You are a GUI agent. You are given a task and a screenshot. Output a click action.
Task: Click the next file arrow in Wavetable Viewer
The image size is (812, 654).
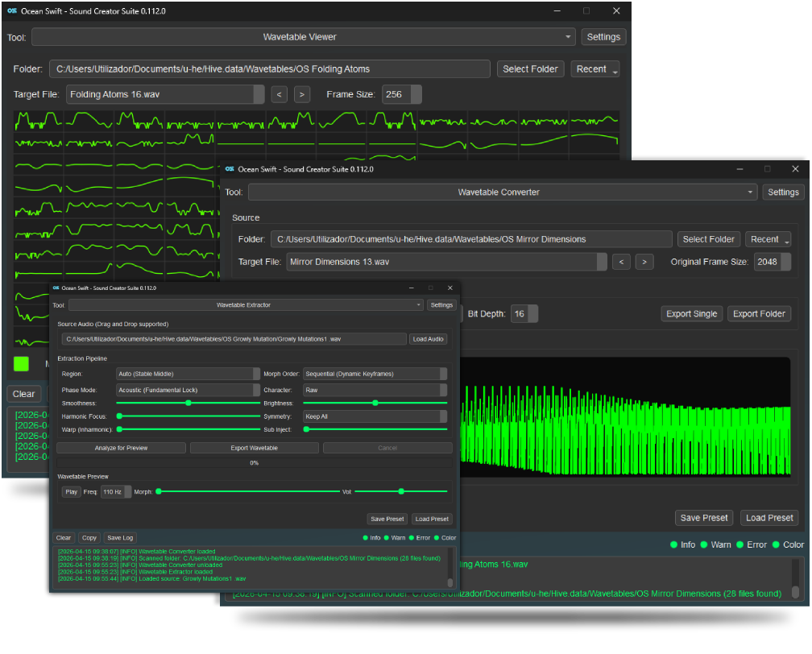point(302,94)
